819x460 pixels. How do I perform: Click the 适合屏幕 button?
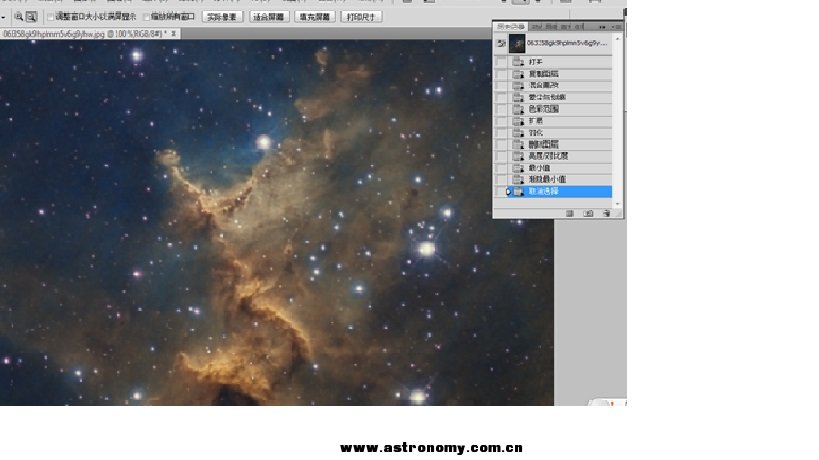click(x=268, y=17)
